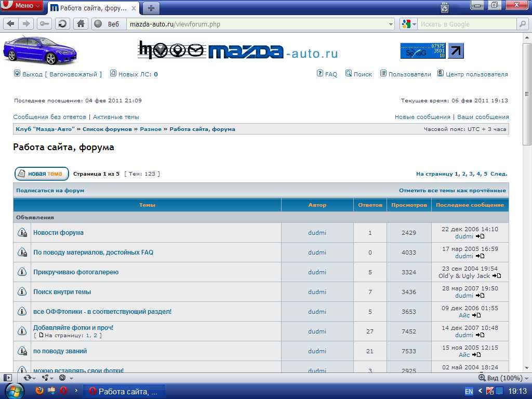
Task: Go to the browser home page icon
Action: (80, 23)
